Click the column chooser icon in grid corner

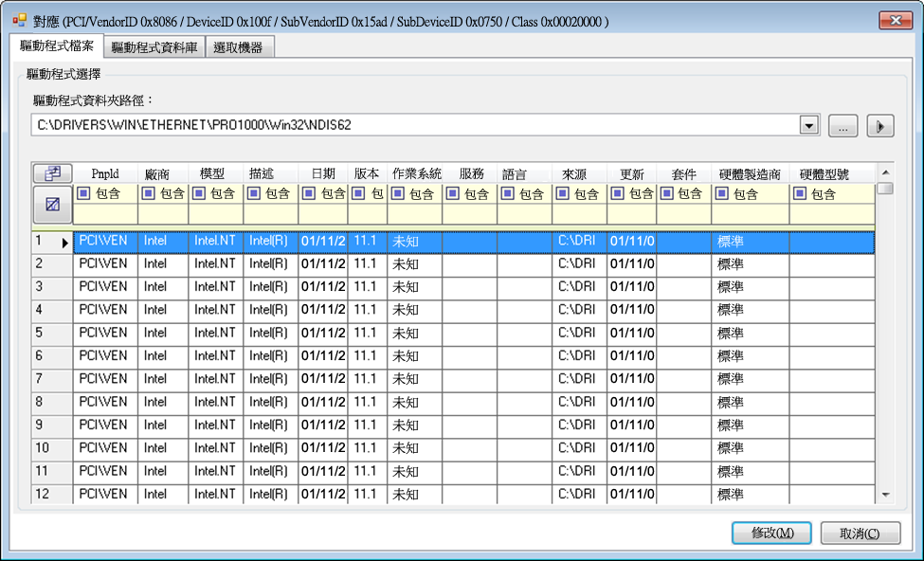[x=52, y=173]
